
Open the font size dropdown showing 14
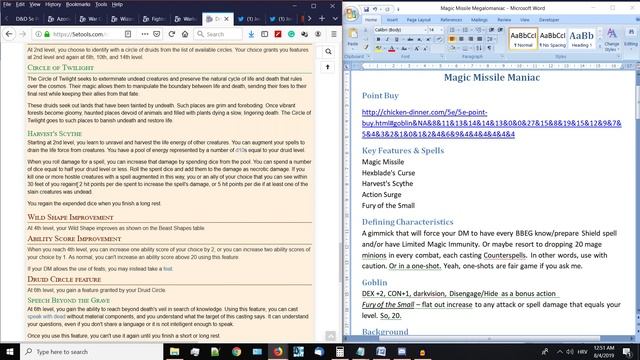point(441,30)
